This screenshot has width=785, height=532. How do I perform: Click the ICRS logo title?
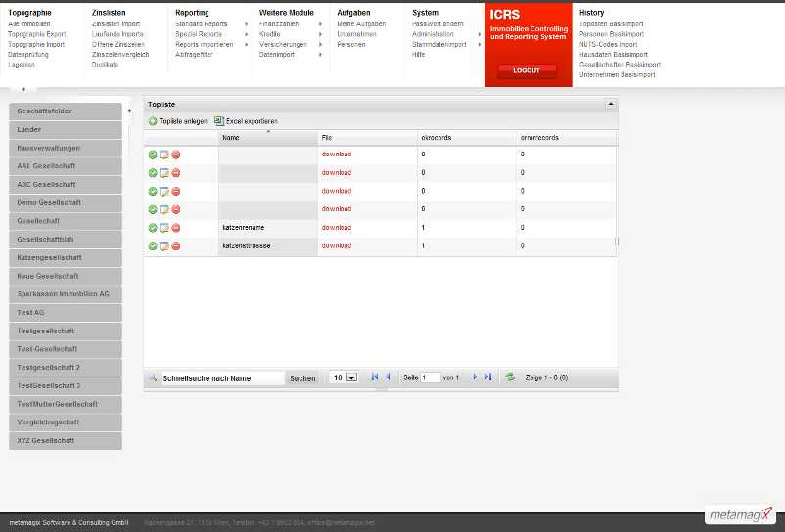point(505,15)
